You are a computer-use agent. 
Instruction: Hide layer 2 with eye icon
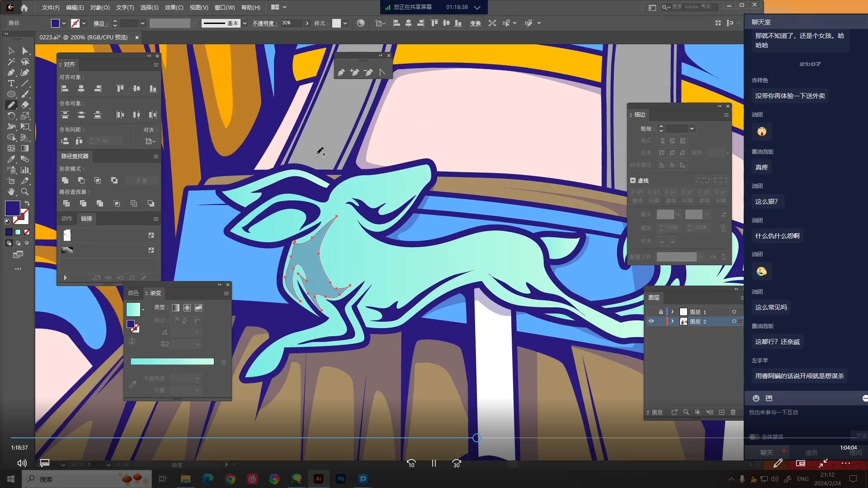pos(651,321)
